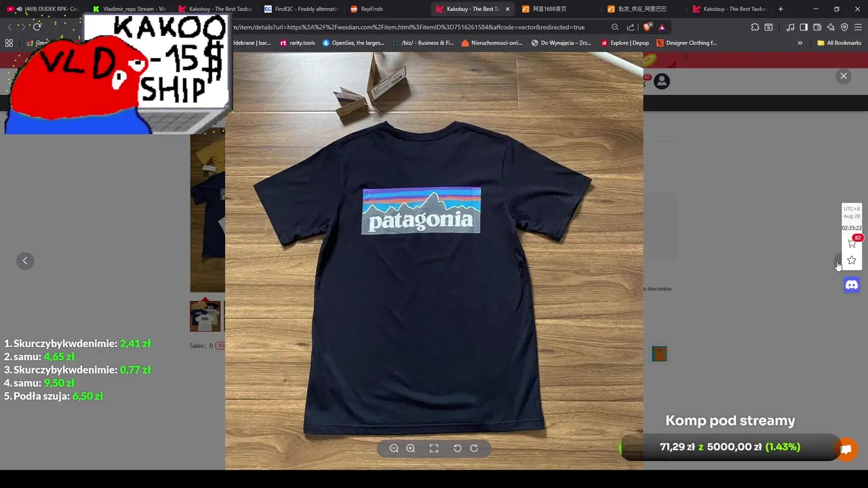Open Leo AI sparkle icon

tap(831, 27)
